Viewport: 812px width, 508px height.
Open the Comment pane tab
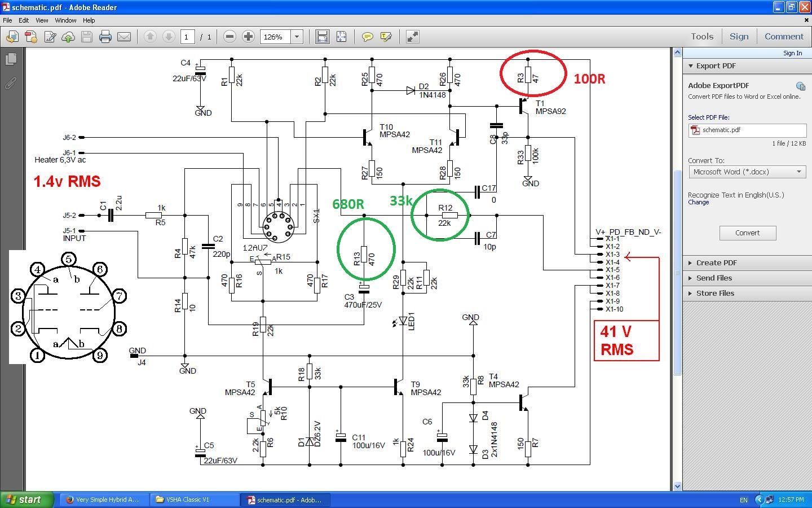[784, 36]
